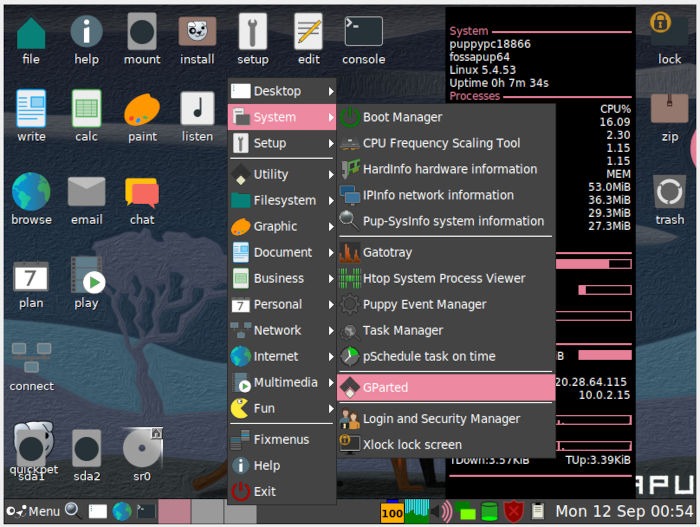Click the taskbar browser globe launcher
The image size is (700, 527).
(x=121, y=512)
